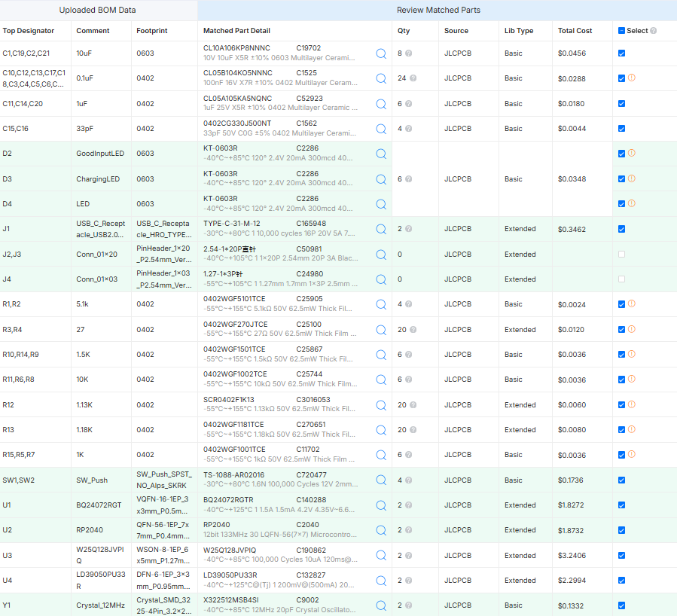Click the Lib Type column header

click(519, 31)
